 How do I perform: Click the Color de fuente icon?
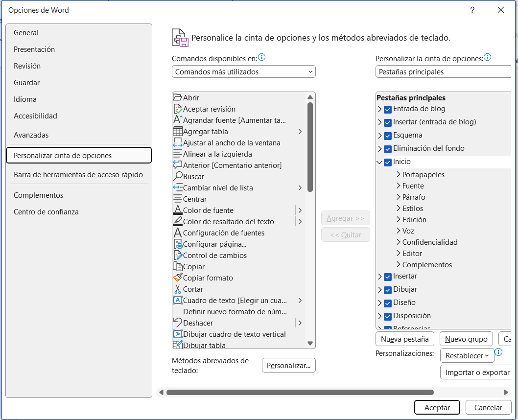[x=178, y=210]
